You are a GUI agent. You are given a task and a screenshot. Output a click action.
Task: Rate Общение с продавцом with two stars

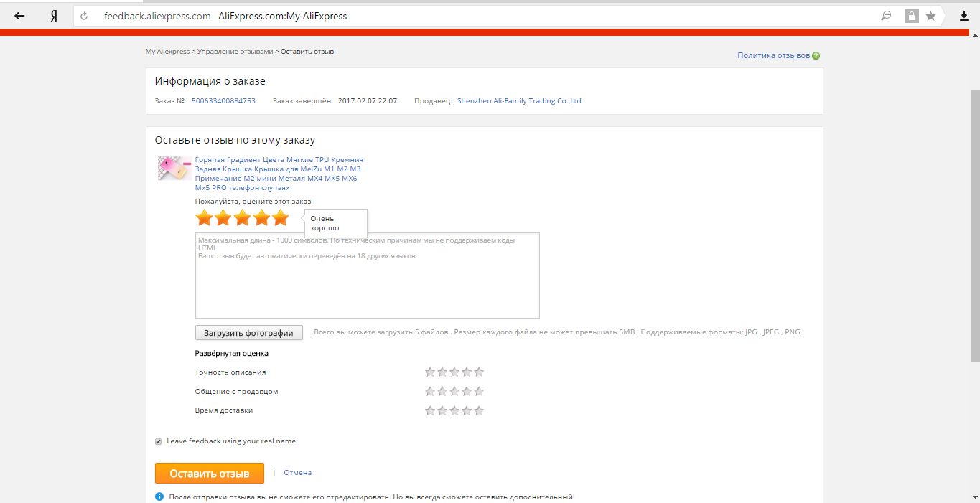point(442,391)
